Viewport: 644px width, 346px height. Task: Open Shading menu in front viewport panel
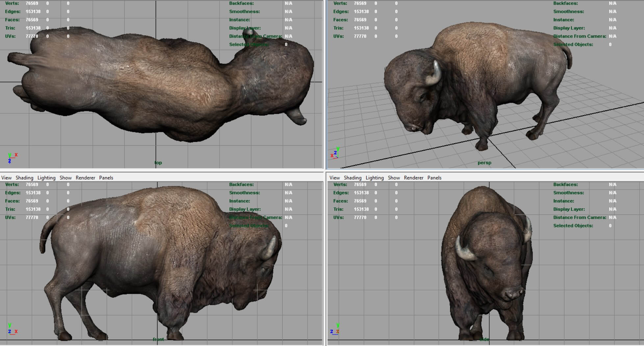[24, 178]
